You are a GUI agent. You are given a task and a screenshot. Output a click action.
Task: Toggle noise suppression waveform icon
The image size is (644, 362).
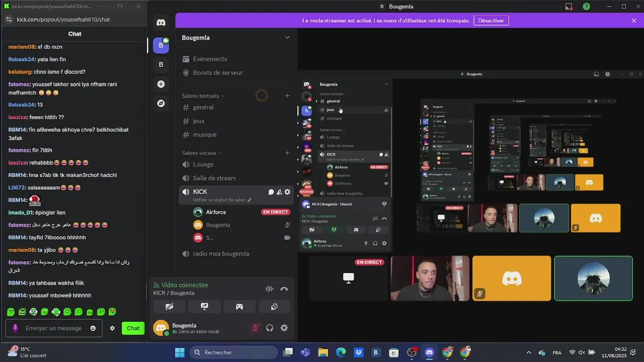point(270,289)
